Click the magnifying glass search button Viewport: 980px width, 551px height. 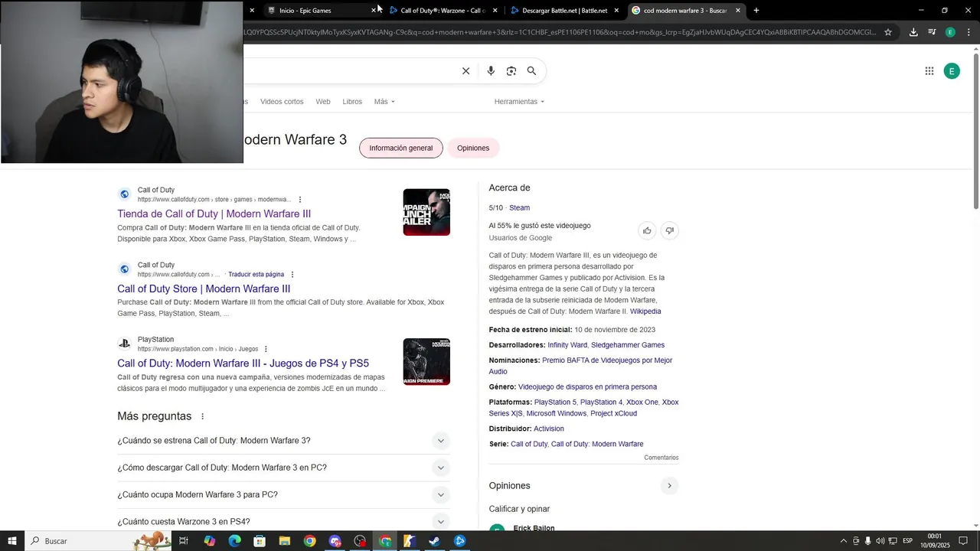tap(531, 71)
